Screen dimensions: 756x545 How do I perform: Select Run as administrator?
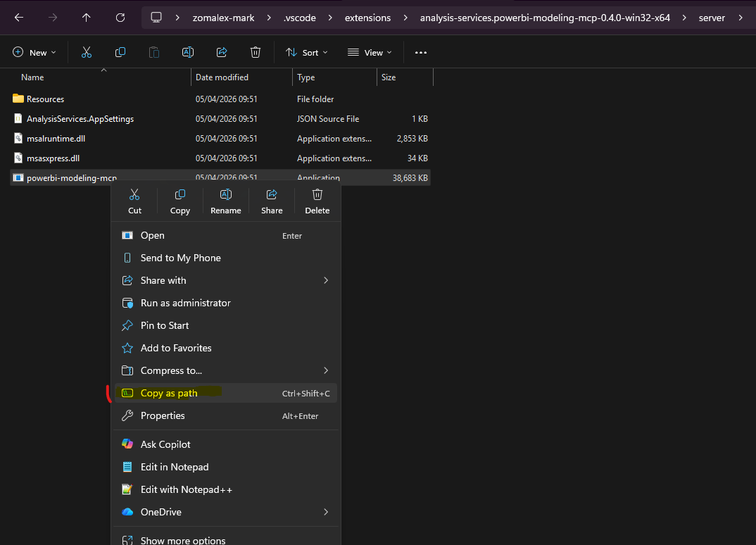pos(184,303)
